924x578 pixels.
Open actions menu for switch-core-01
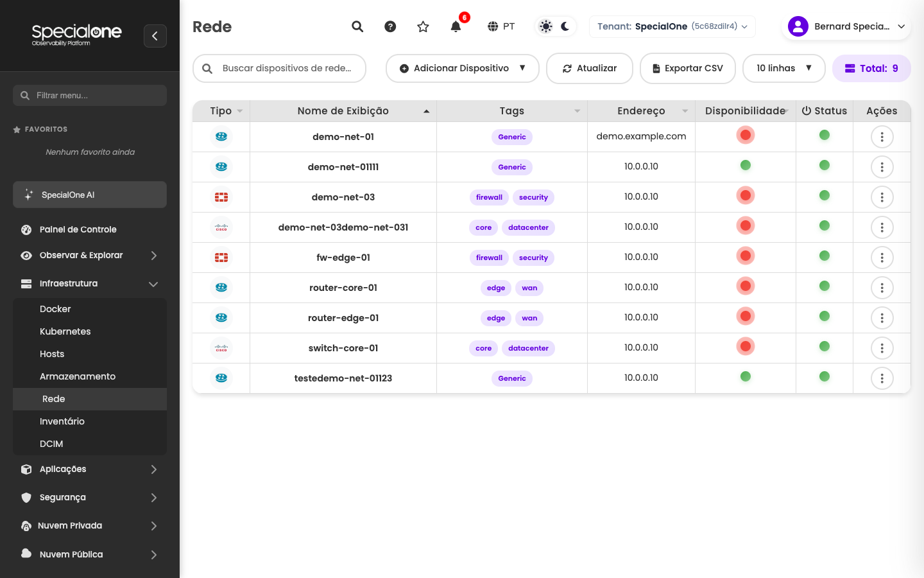[x=882, y=348]
